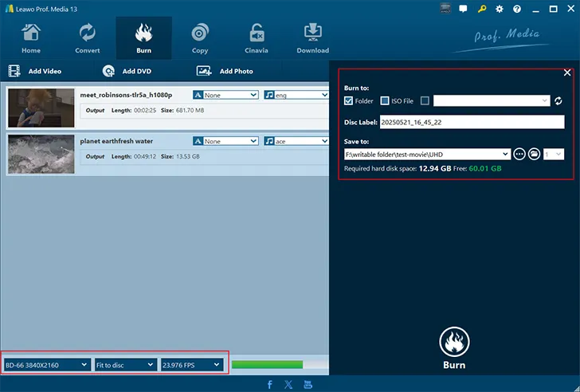The width and height of the screenshot is (580, 392).
Task: Open the Cinavia removal module
Action: (x=257, y=38)
